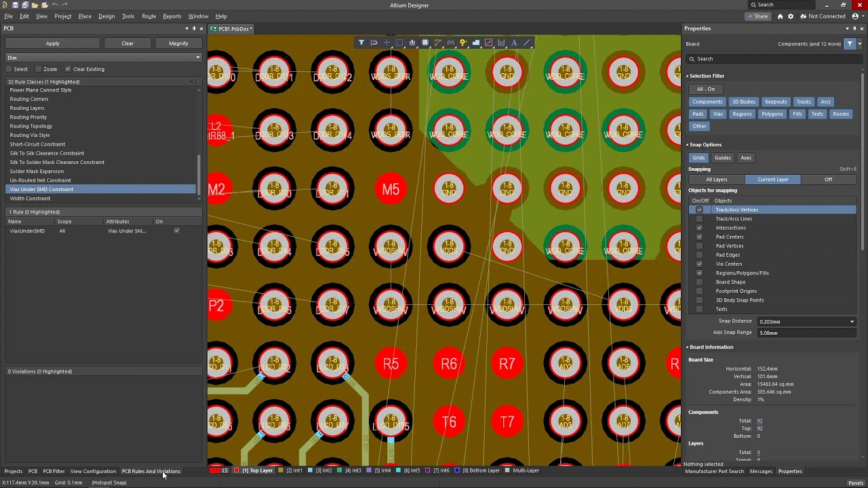The image size is (868, 488).
Task: Open the Snap Distance dropdown
Action: click(852, 322)
